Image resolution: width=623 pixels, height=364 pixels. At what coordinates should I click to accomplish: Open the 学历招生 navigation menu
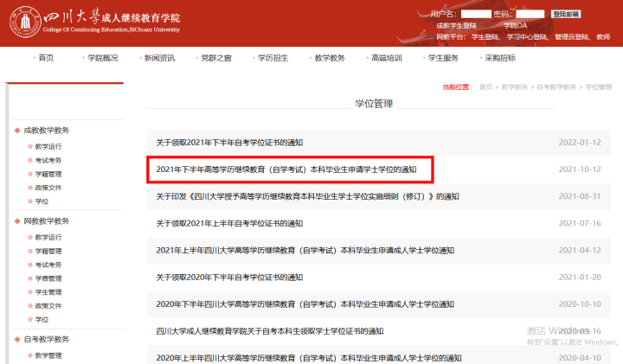tap(273, 58)
